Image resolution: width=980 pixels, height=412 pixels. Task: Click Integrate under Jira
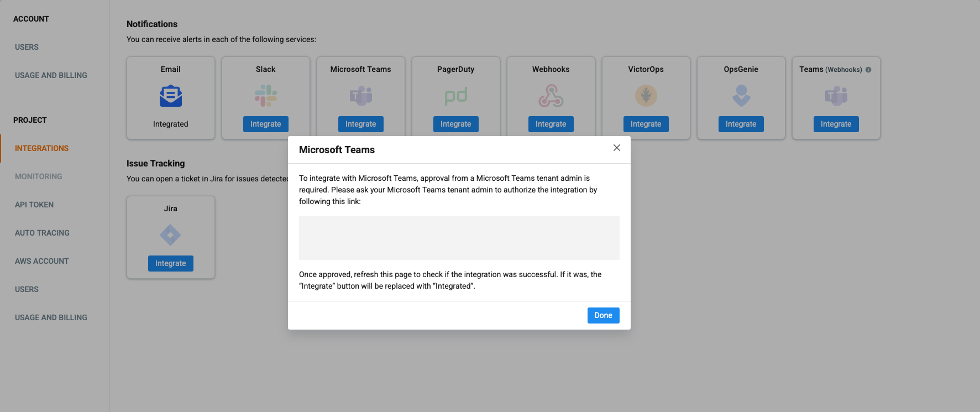tap(171, 263)
